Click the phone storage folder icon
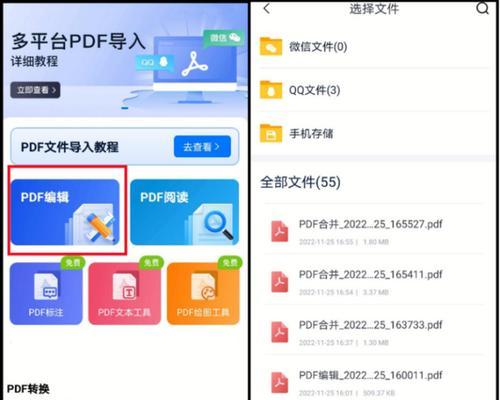The width and height of the screenshot is (500, 400). pos(271,133)
